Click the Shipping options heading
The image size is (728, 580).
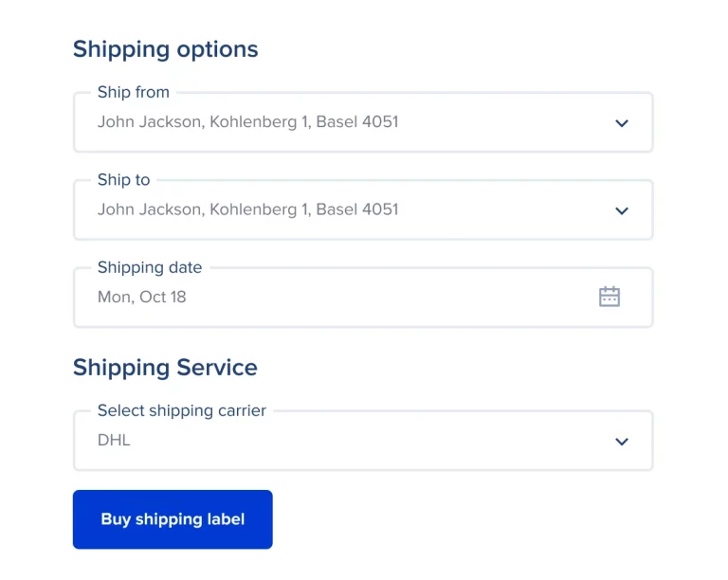(x=166, y=49)
